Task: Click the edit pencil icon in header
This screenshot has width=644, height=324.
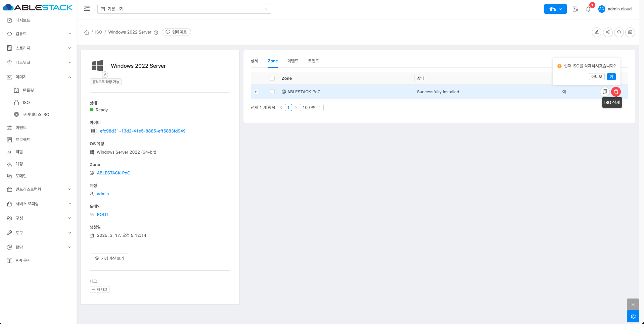Action: 596,32
